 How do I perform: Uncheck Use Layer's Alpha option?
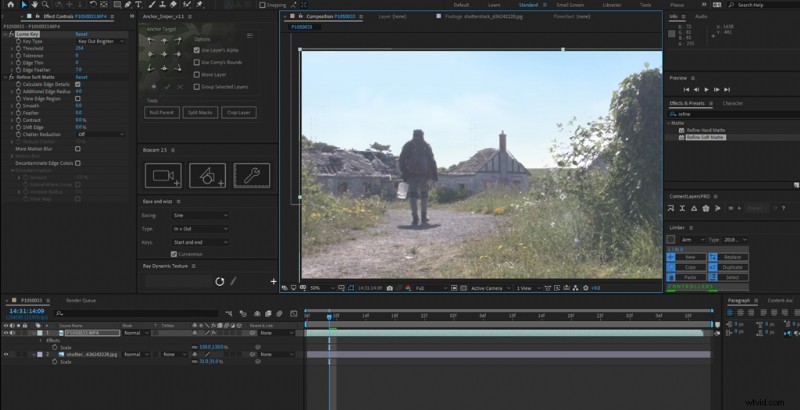(196, 50)
